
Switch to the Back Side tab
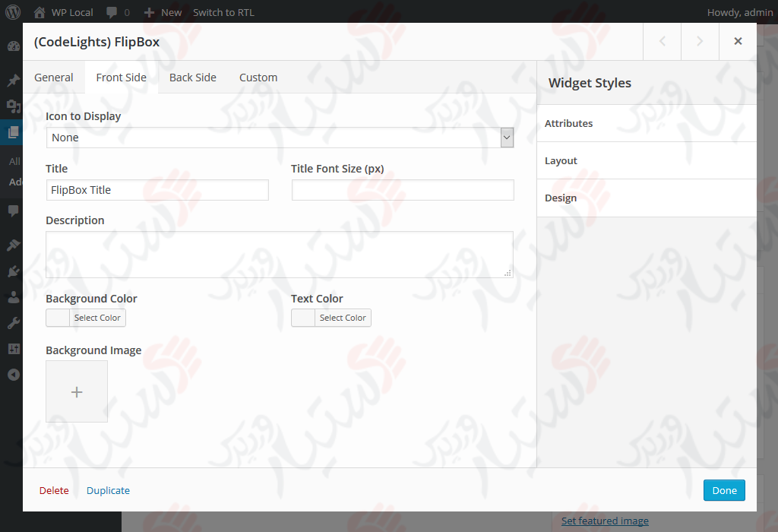tap(191, 77)
